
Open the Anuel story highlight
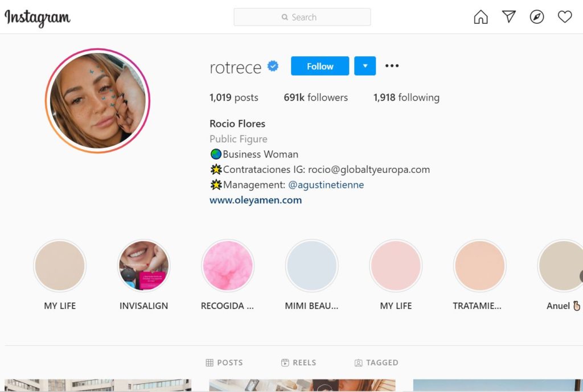click(561, 275)
